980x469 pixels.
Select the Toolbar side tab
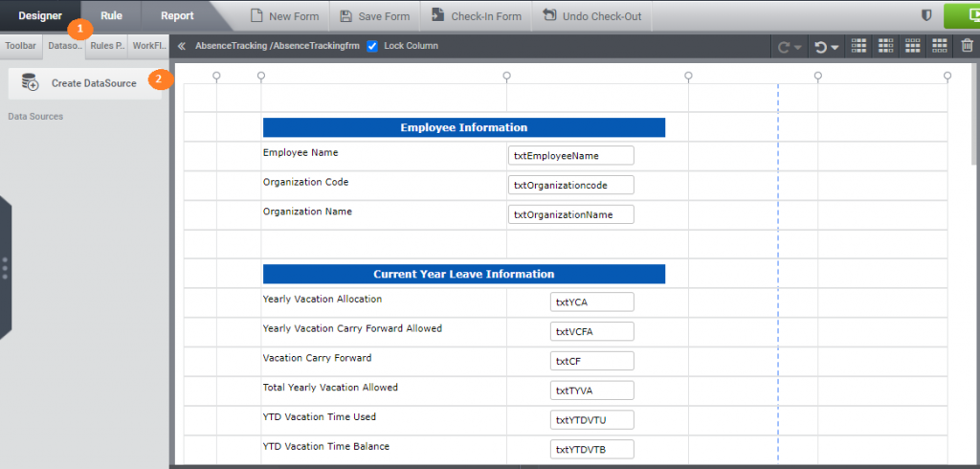coord(20,45)
